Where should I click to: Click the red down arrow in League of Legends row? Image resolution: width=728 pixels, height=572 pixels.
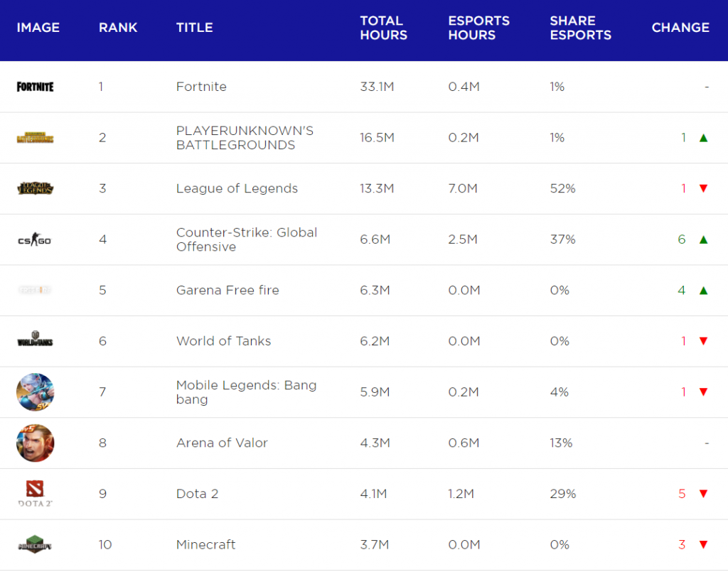(703, 188)
